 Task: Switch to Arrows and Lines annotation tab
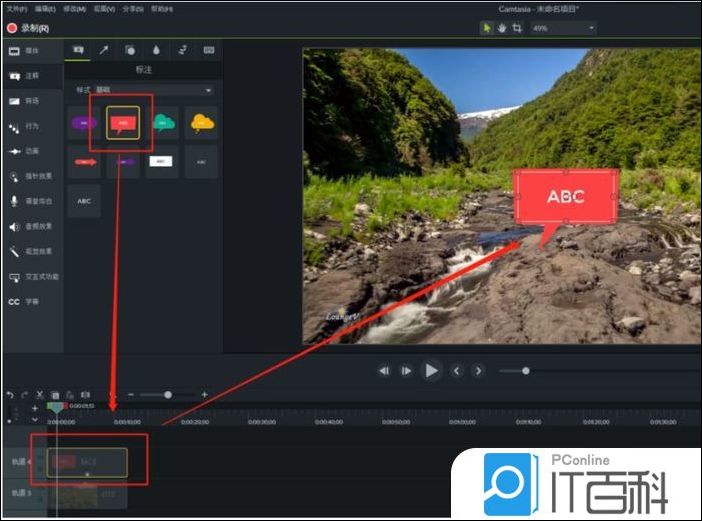tap(104, 50)
